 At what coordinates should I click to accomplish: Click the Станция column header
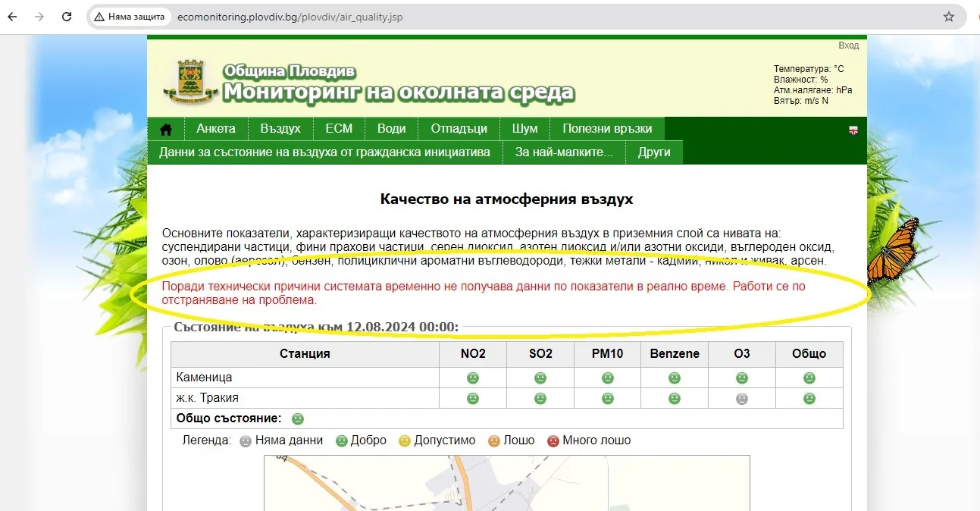coord(305,354)
